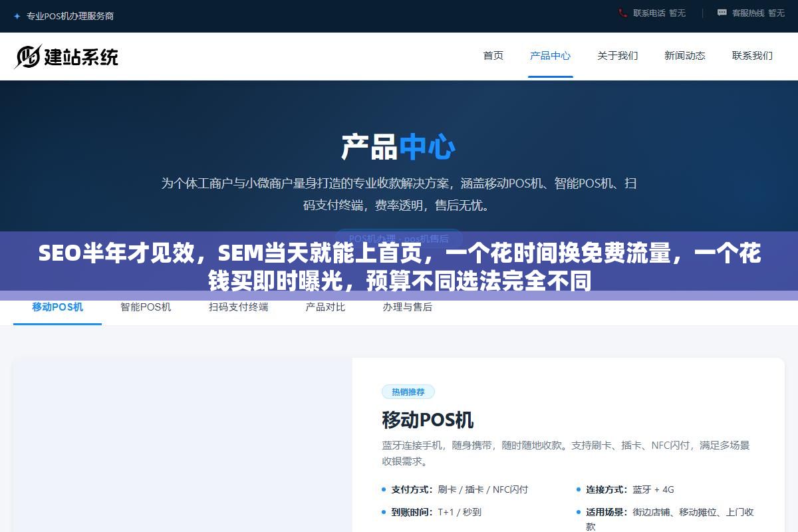Go to 联系我们 in the navigation
Screen dimensions: 798x532
pyautogui.click(x=752, y=56)
